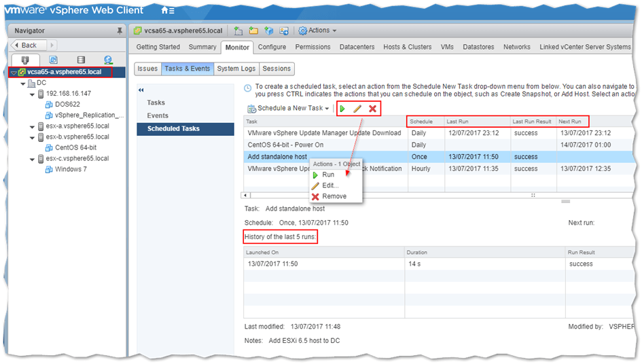Sort history by Duration column
The width and height of the screenshot is (642, 364).
485,253
